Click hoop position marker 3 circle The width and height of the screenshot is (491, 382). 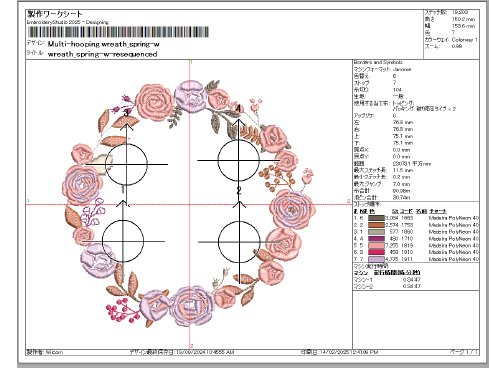[126, 164]
